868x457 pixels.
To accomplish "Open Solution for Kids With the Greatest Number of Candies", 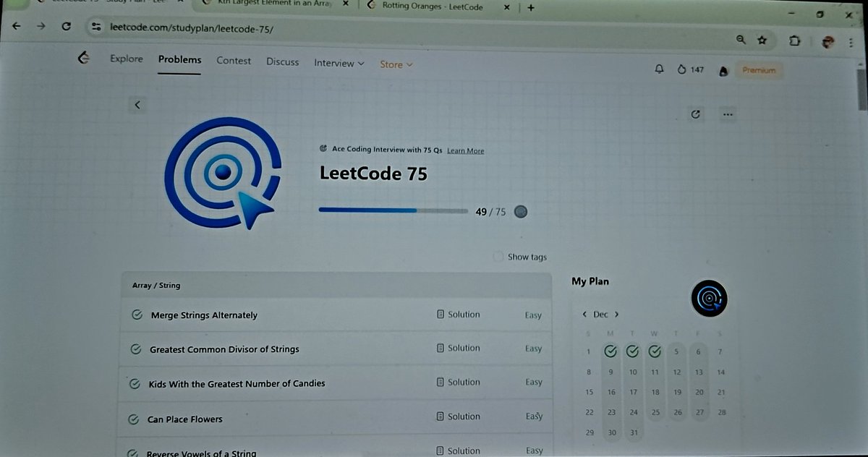I will pos(459,382).
